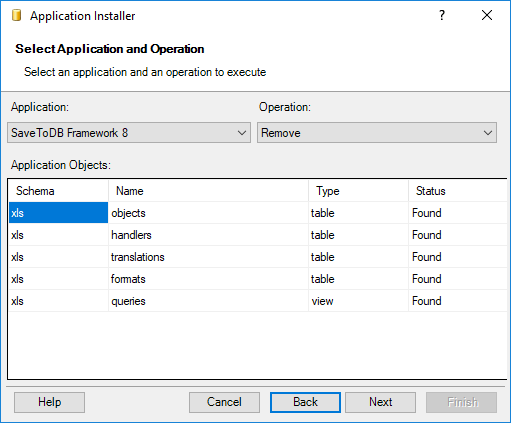Viewport: 511px width, 423px height.
Task: Select the queries name cell
Action: pyautogui.click(x=208, y=301)
